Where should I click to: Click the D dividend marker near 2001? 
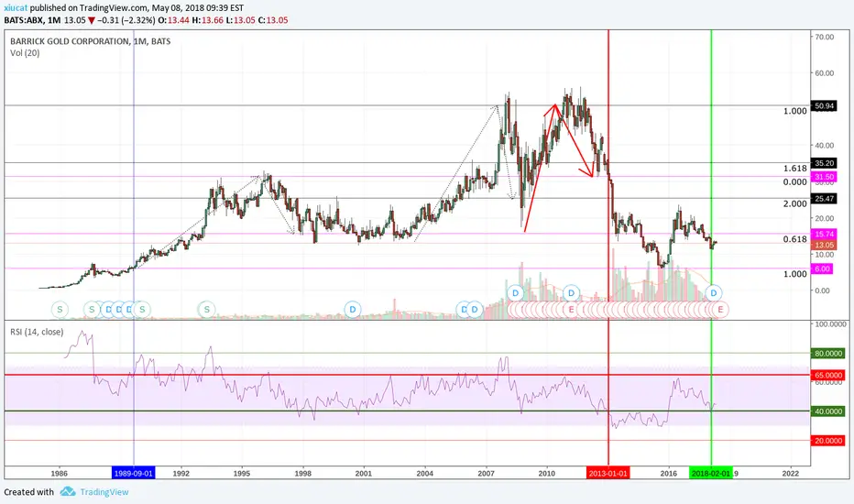pyautogui.click(x=353, y=310)
